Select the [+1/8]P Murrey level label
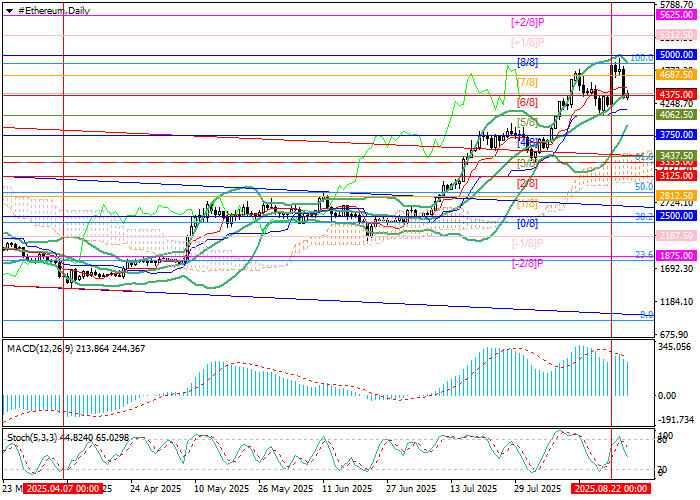The image size is (700, 500). [528, 42]
